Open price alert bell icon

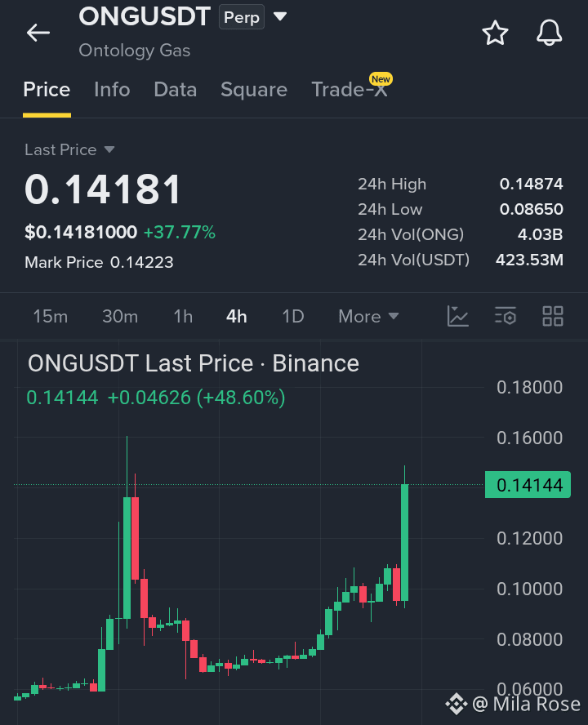click(x=549, y=33)
